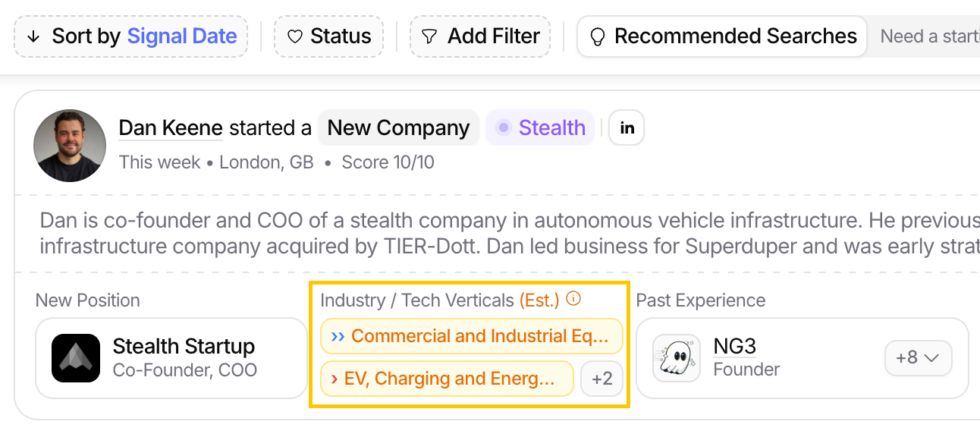This screenshot has height=434, width=980.
Task: Click the Stealth Startup company logo
Action: pyautogui.click(x=76, y=357)
